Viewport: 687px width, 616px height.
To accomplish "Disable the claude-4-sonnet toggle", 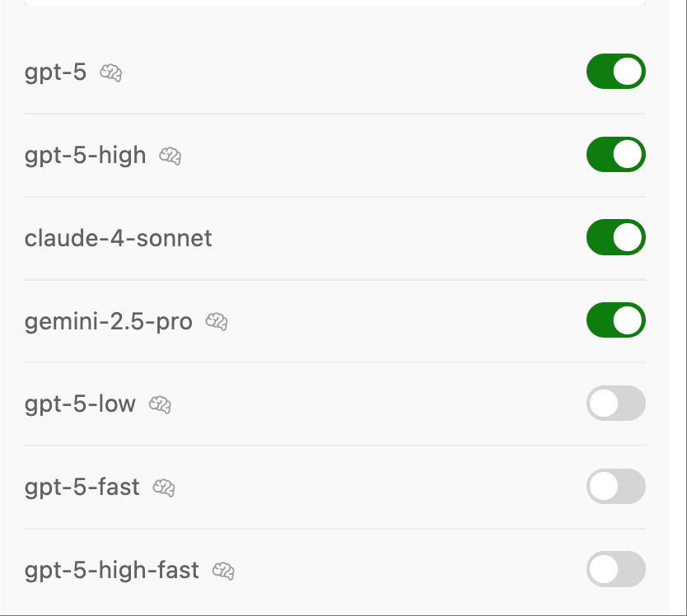I will (616, 237).
